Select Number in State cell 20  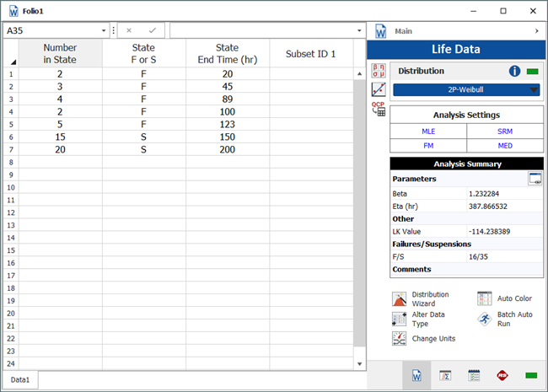60,149
